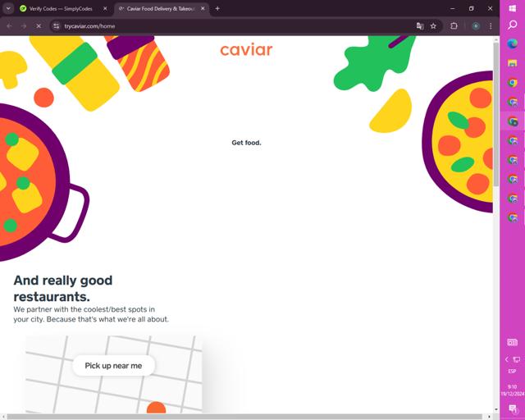Open the Windows Start menu
The height and width of the screenshot is (420, 525).
(512, 8)
